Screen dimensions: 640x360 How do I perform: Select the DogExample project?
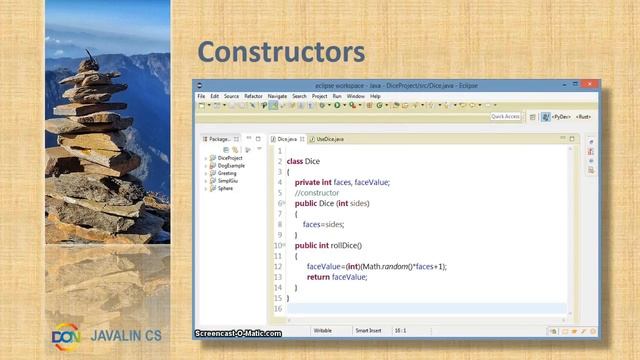click(227, 166)
